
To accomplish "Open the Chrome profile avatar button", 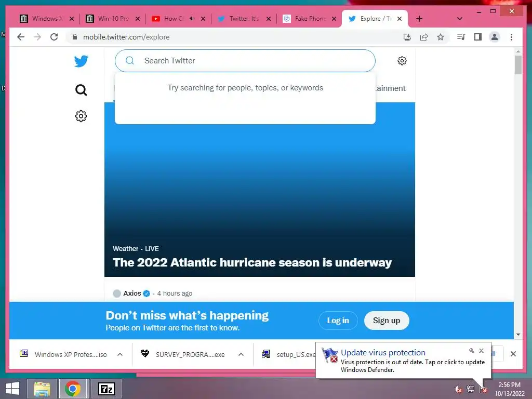I will [495, 37].
